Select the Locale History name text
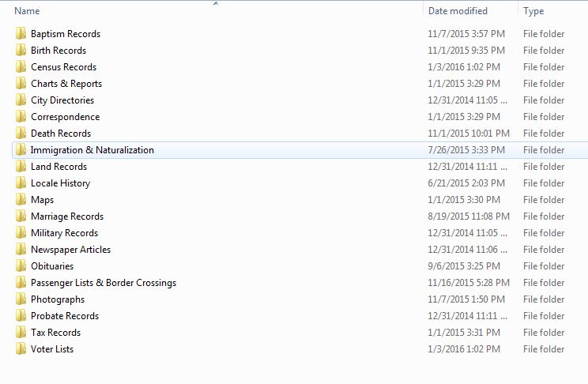The height and width of the screenshot is (384, 588). (x=60, y=183)
